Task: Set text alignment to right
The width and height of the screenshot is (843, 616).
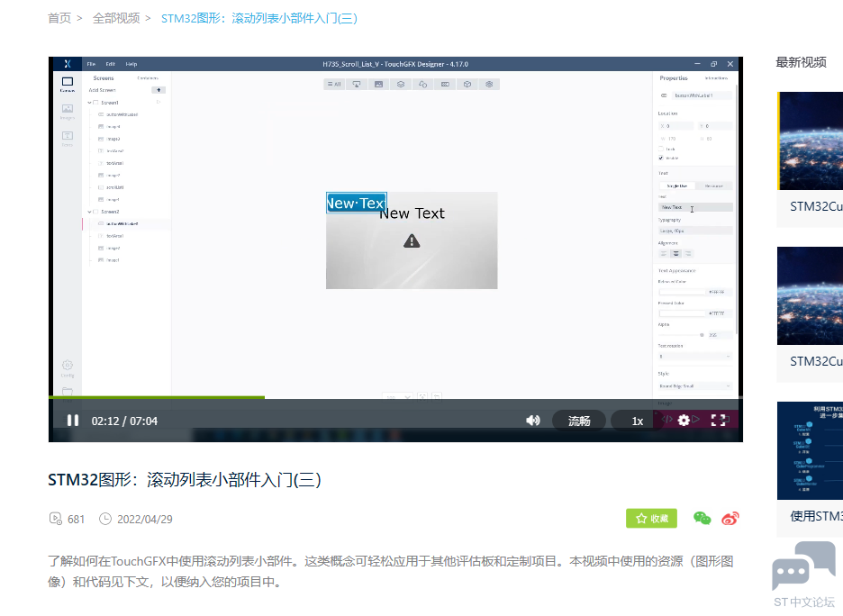Action: 688,253
